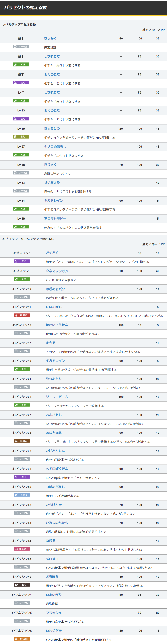Click the いわくだき link
Image resolution: width=167 pixels, height=644 pixels.
(x=53, y=631)
